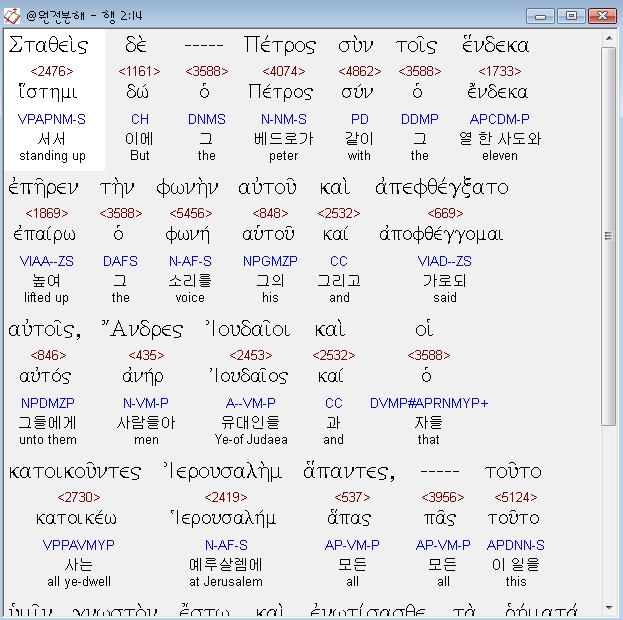
Task: Select the Greek word Σταθεὶς
Action: tap(48, 45)
